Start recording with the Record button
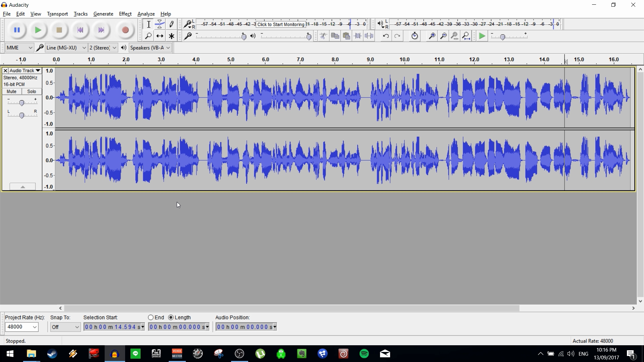The height and width of the screenshot is (362, 644). (x=125, y=30)
